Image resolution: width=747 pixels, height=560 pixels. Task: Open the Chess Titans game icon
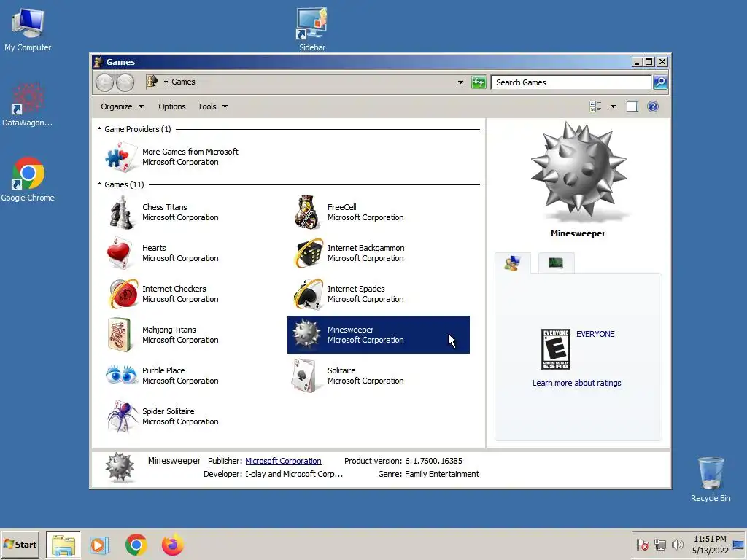pos(121,212)
